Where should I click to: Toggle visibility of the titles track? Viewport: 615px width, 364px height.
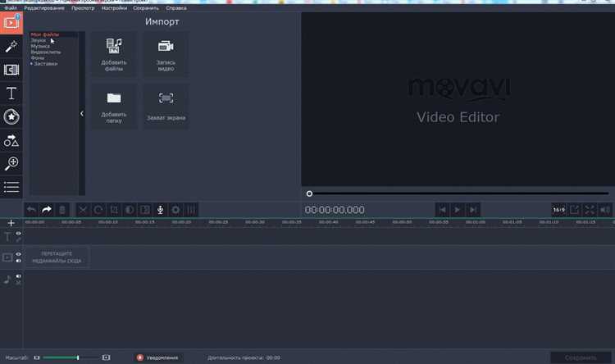19,234
